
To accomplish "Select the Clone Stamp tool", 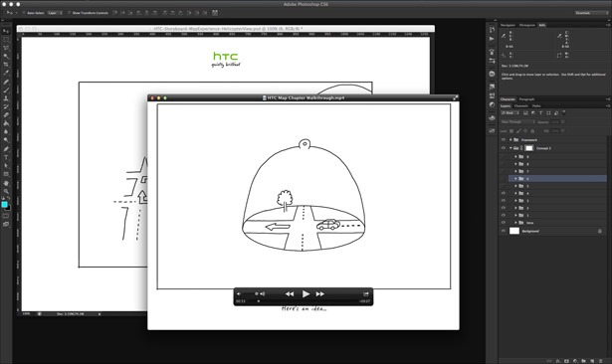I will pos(6,98).
